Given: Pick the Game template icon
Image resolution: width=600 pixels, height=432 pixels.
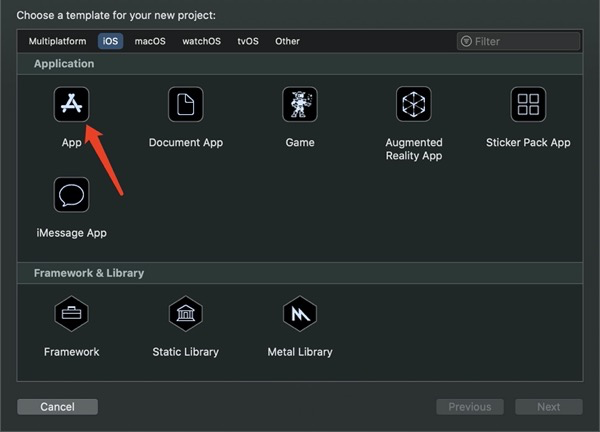Looking at the screenshot, I should pyautogui.click(x=300, y=104).
